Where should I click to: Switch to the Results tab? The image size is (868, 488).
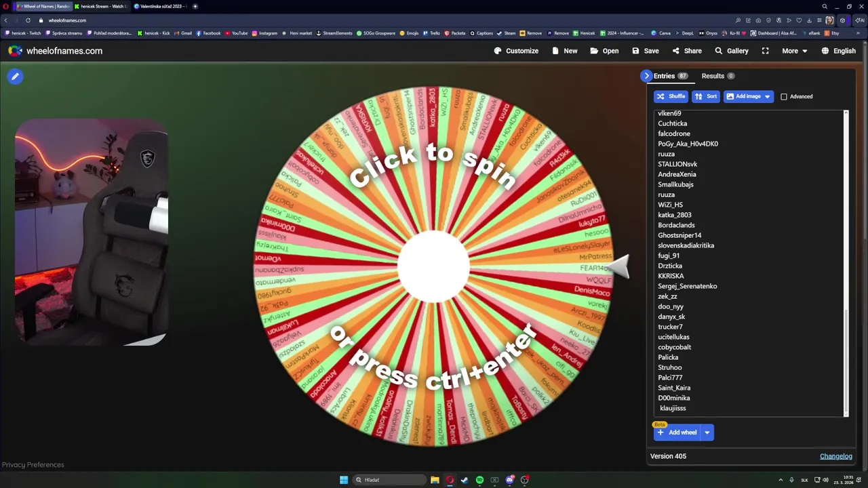(717, 76)
